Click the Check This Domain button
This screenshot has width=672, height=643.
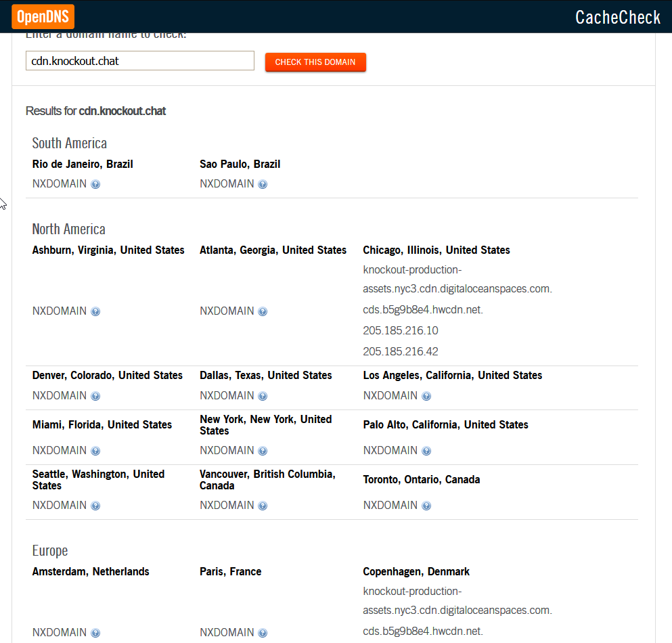(315, 62)
